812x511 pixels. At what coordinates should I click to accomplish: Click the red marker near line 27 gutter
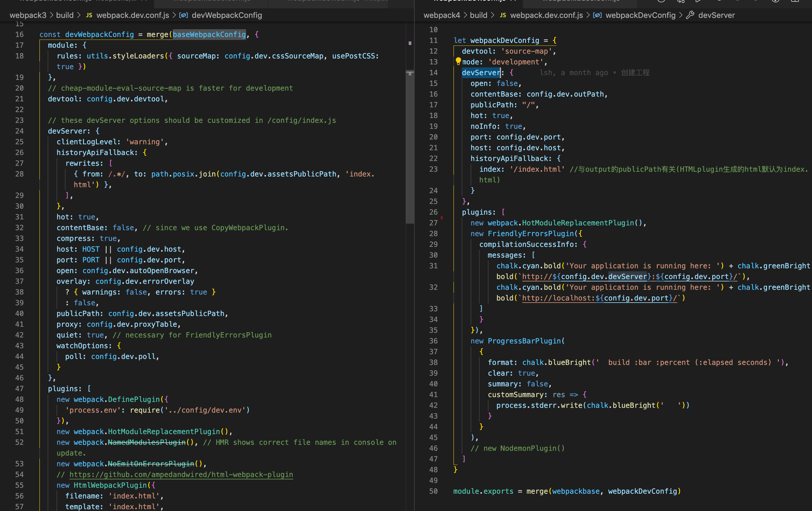(x=442, y=218)
